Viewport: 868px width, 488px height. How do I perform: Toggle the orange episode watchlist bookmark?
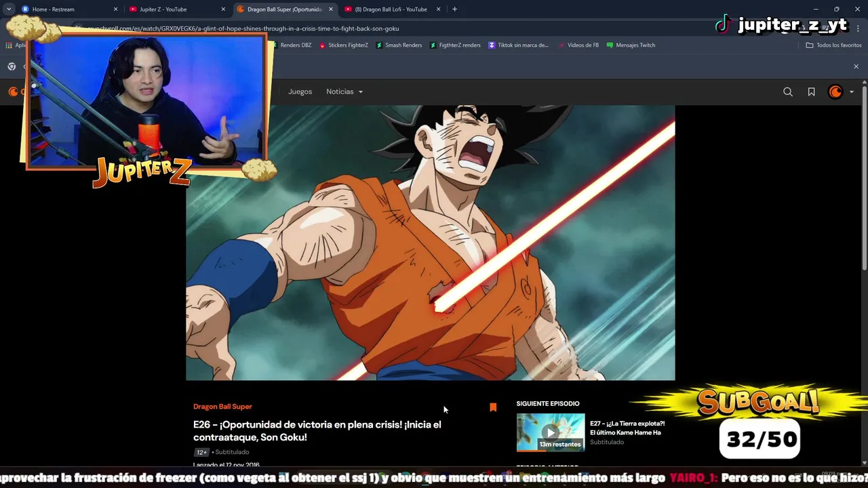[x=493, y=407]
